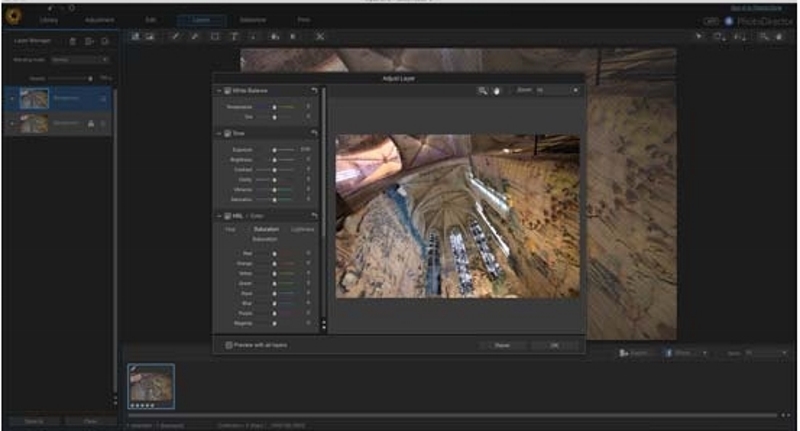
Task: Click the crossed-tools X icon in Layers toolbar
Action: [320, 36]
